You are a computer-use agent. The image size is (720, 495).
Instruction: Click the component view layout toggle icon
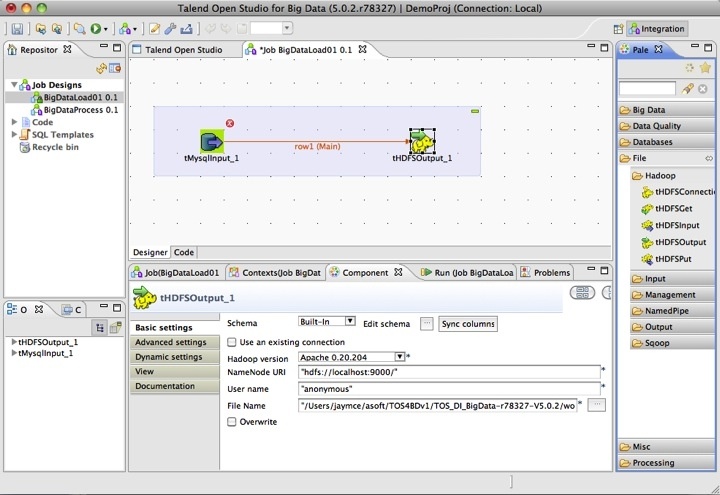pyautogui.click(x=582, y=293)
